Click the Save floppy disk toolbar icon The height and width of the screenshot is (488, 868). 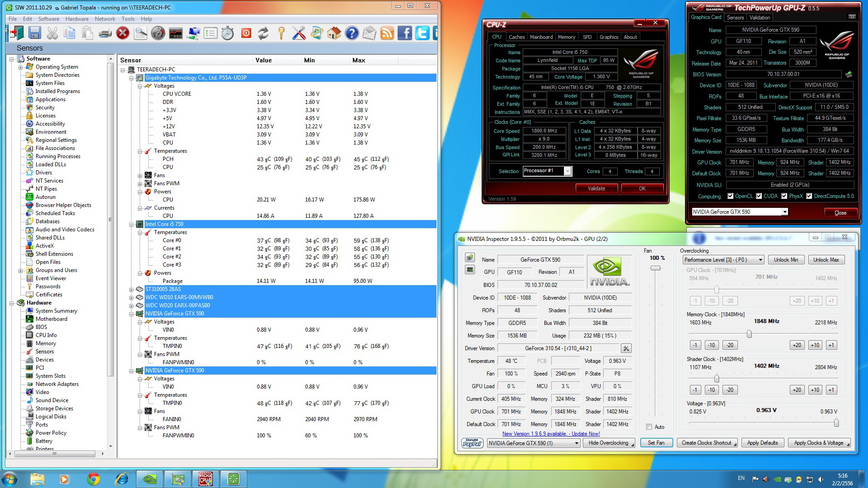35,33
